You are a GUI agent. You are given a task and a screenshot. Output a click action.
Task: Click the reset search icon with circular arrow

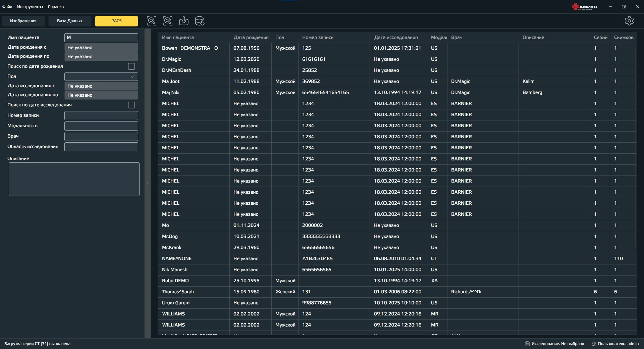[168, 21]
